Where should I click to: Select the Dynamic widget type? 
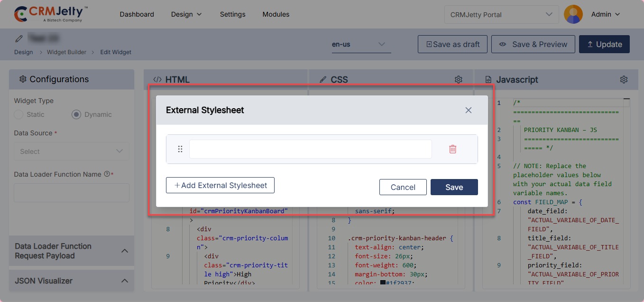[x=76, y=114]
